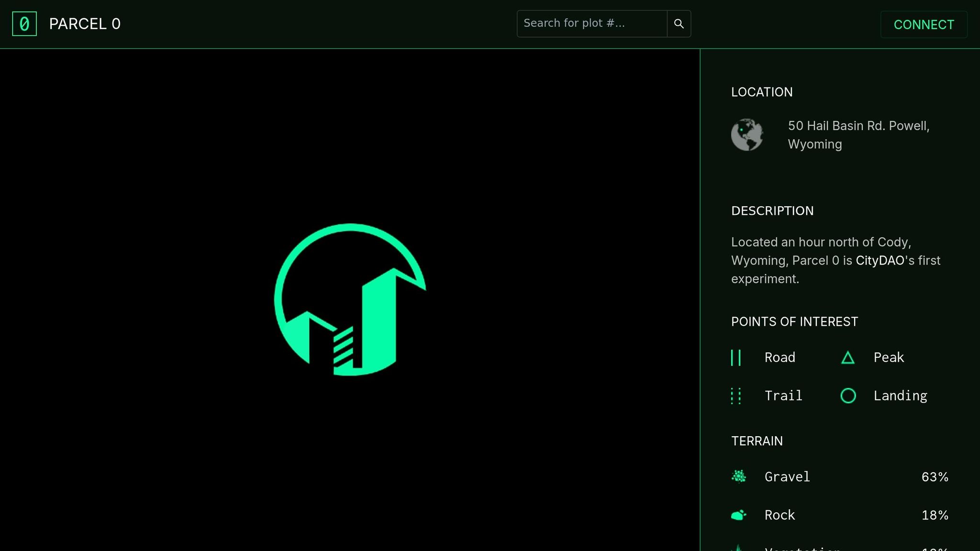Click the Gravel terrain icon
Screen dimensions: 980x551
click(x=739, y=476)
